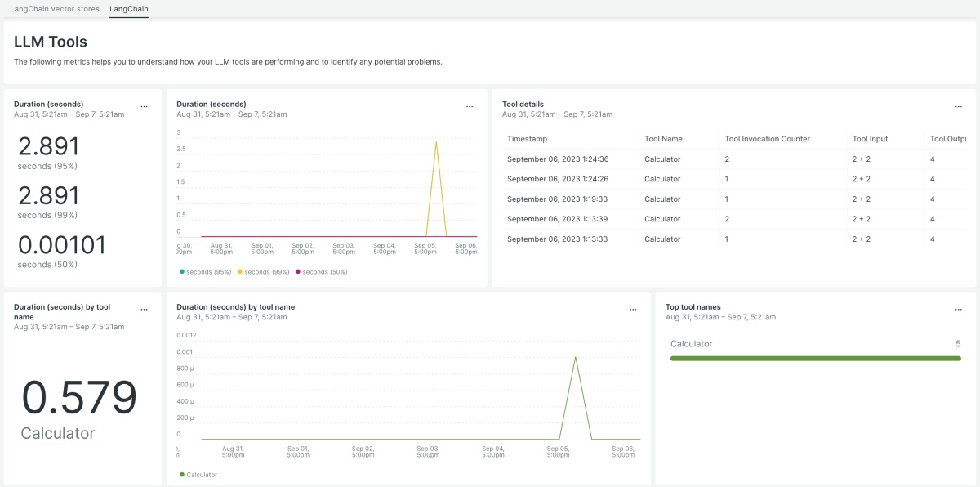
Task: Sort by Tool Invocation Counter column
Action: click(767, 139)
